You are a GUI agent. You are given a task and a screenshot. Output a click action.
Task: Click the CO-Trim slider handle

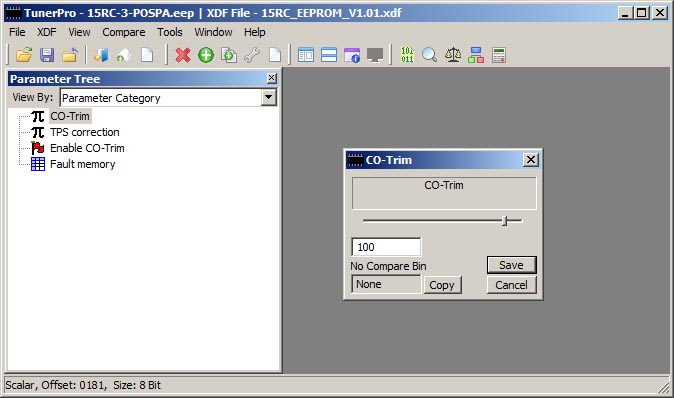[505, 221]
